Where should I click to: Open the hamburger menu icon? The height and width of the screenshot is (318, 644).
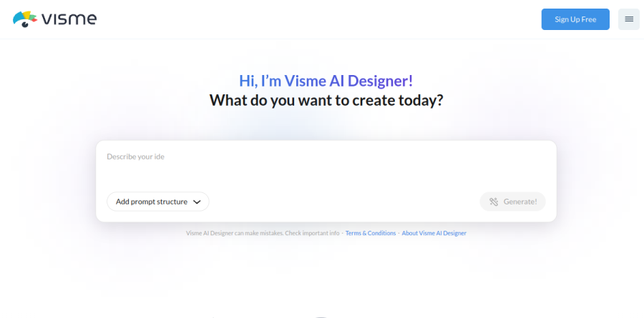pyautogui.click(x=629, y=19)
